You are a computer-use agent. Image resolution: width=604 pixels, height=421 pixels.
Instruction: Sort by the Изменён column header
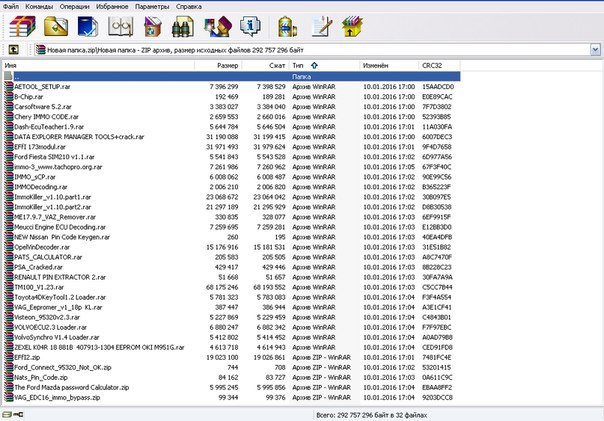pyautogui.click(x=389, y=65)
